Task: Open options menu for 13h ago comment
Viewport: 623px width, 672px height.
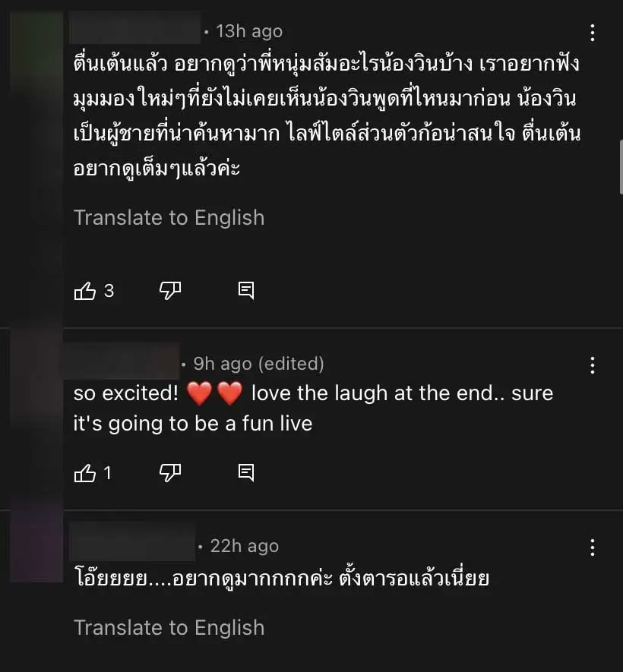Action: (x=593, y=33)
